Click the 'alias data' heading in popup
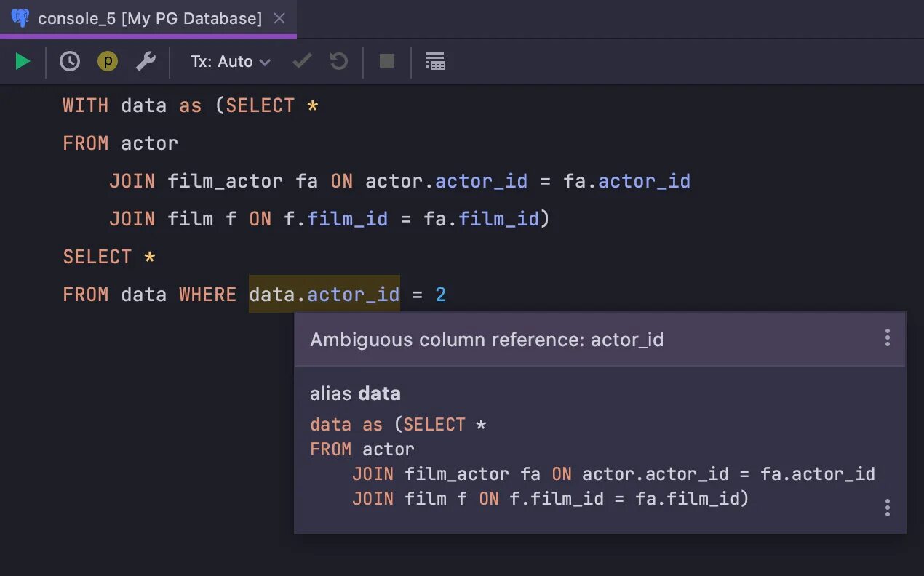Screen dimensions: 924x576 (355, 393)
